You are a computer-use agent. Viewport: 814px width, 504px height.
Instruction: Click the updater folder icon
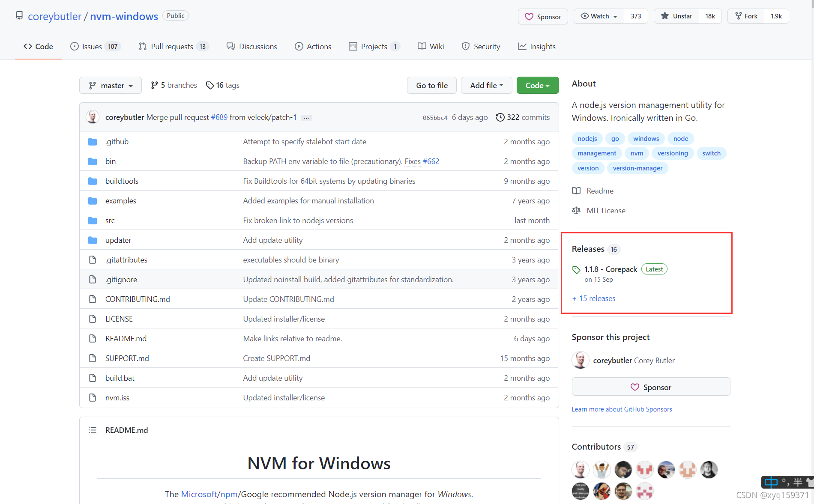[93, 240]
